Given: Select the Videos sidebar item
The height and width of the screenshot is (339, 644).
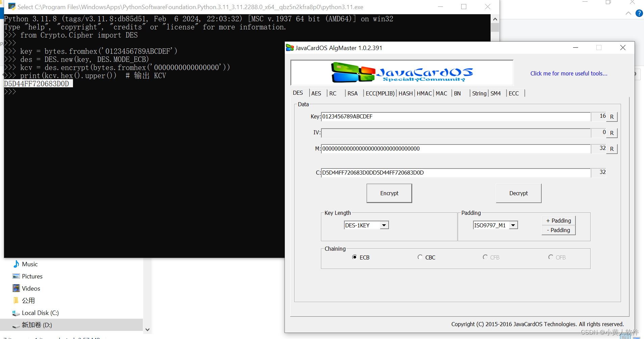Looking at the screenshot, I should click(31, 288).
